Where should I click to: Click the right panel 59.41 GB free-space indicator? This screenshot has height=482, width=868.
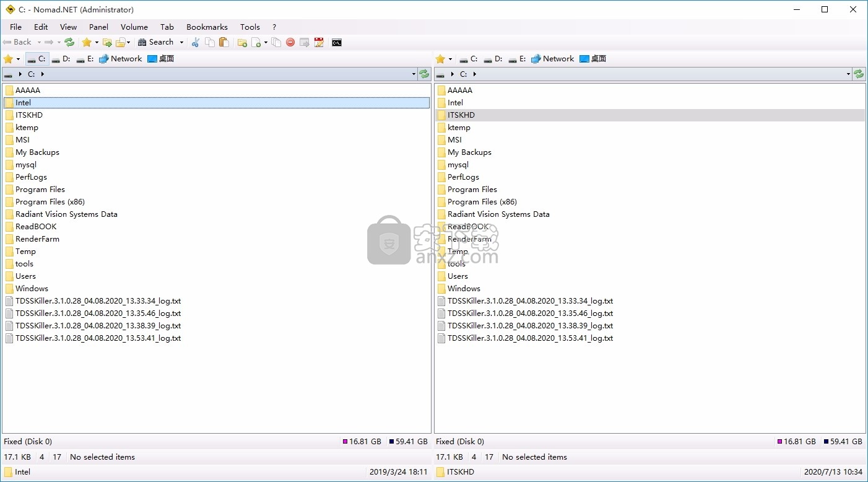pos(843,442)
